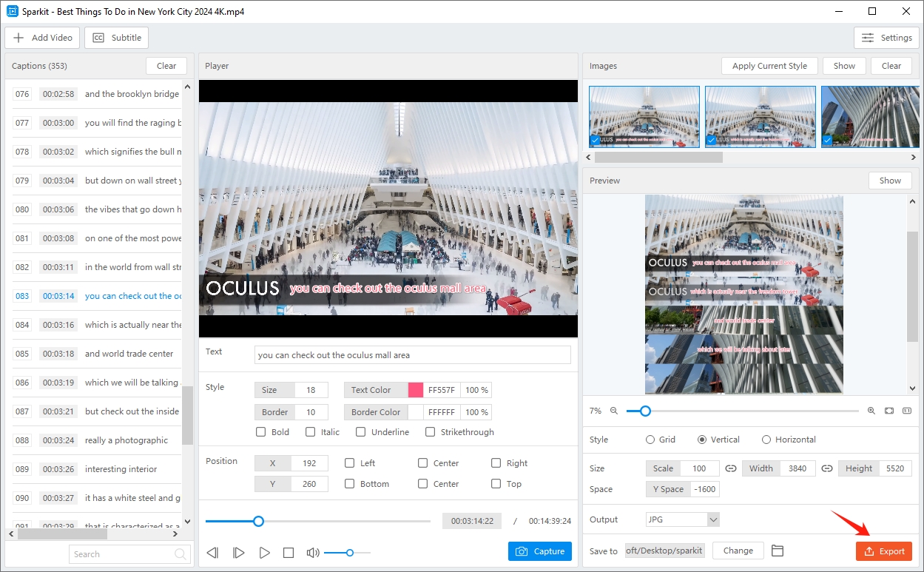Screen dimensions: 924x572
Task: Choose the Horizontal style radio button
Action: pos(766,440)
